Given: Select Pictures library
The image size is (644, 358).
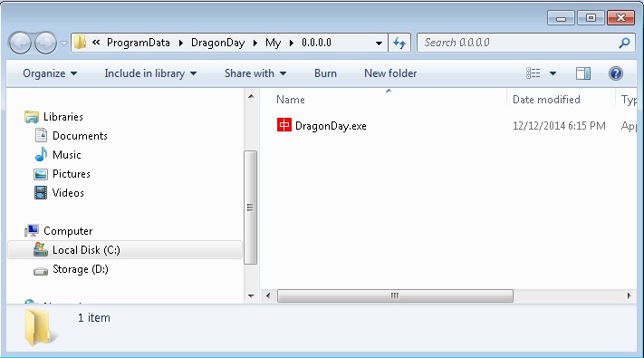Looking at the screenshot, I should (72, 174).
